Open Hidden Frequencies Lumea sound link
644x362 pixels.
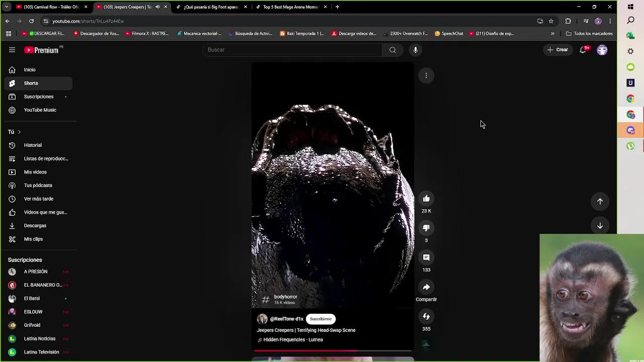[x=293, y=340]
